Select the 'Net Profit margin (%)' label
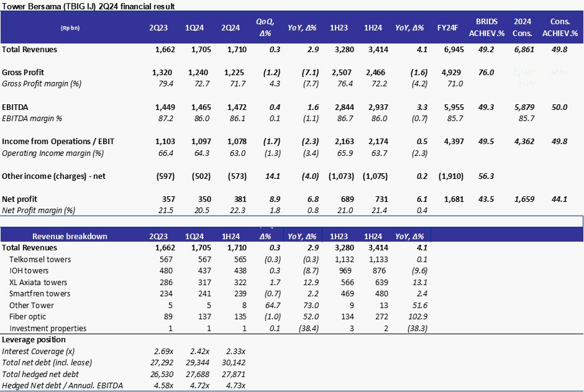Screen dimensions: 584x392 39,211
